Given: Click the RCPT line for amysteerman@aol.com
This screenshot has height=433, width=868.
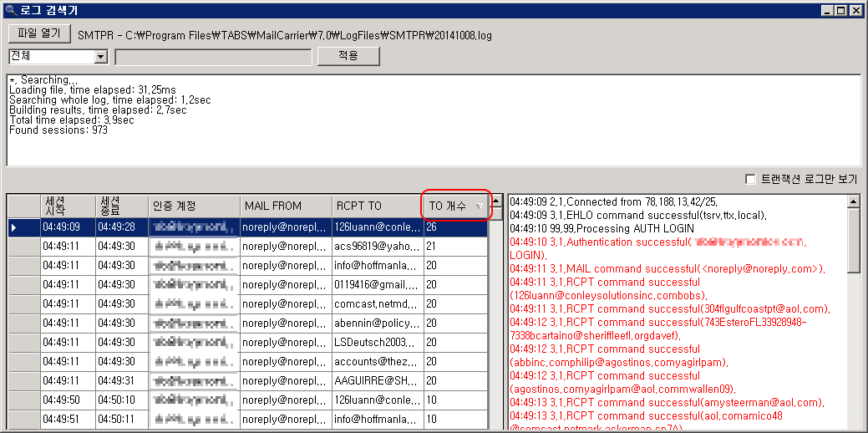Looking at the screenshot, I should [x=667, y=403].
